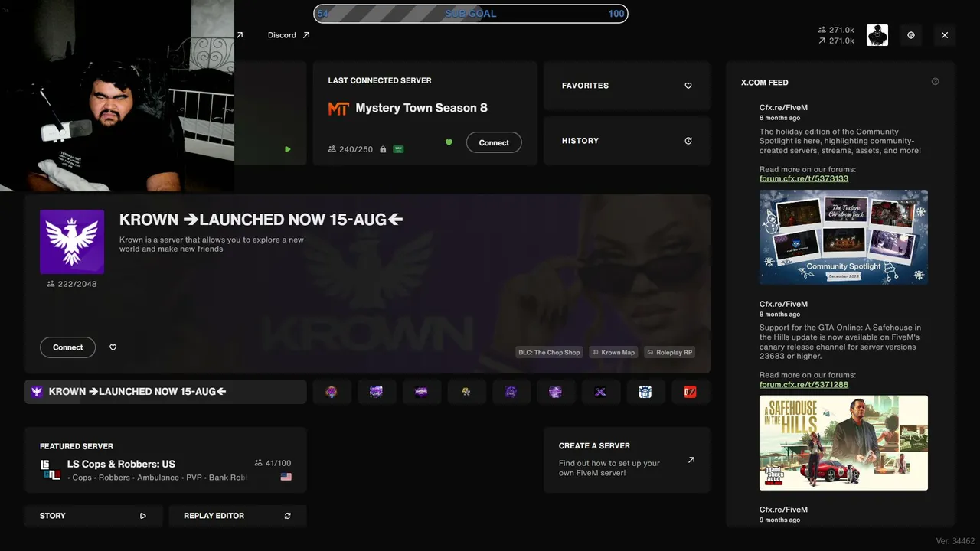Image resolution: width=980 pixels, height=551 pixels.
Task: Open the Safehouse in the Hills image
Action: tap(844, 442)
